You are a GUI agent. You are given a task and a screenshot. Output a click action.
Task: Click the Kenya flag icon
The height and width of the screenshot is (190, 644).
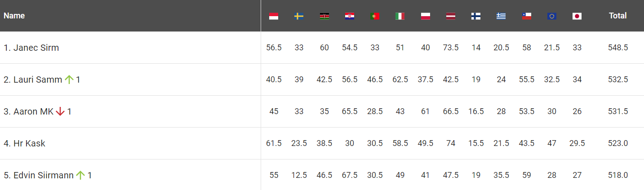coord(324,16)
